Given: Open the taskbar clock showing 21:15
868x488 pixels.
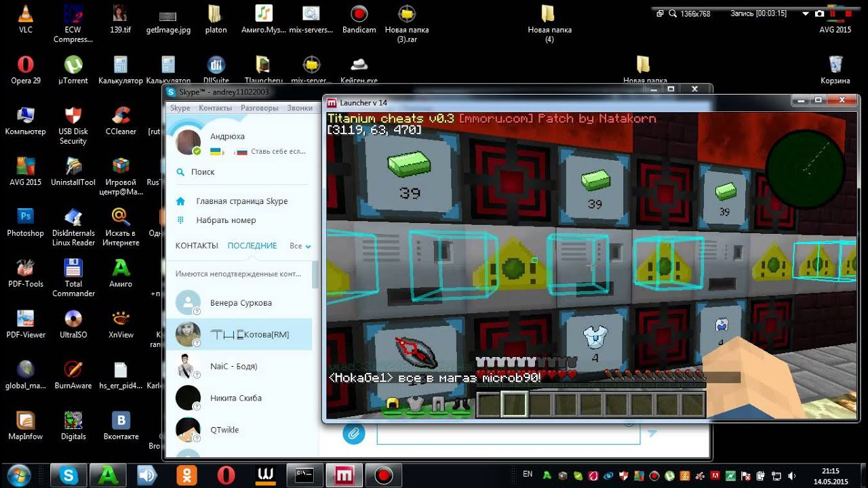Looking at the screenshot, I should coord(830,475).
